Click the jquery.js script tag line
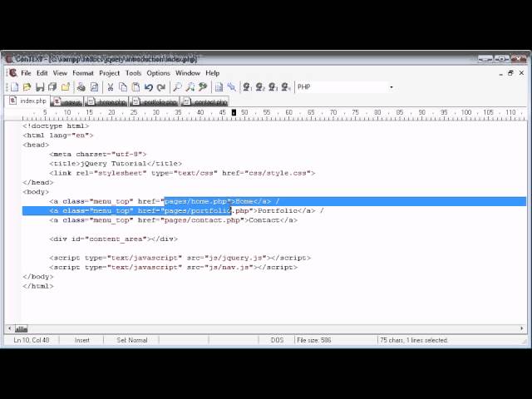 point(180,258)
